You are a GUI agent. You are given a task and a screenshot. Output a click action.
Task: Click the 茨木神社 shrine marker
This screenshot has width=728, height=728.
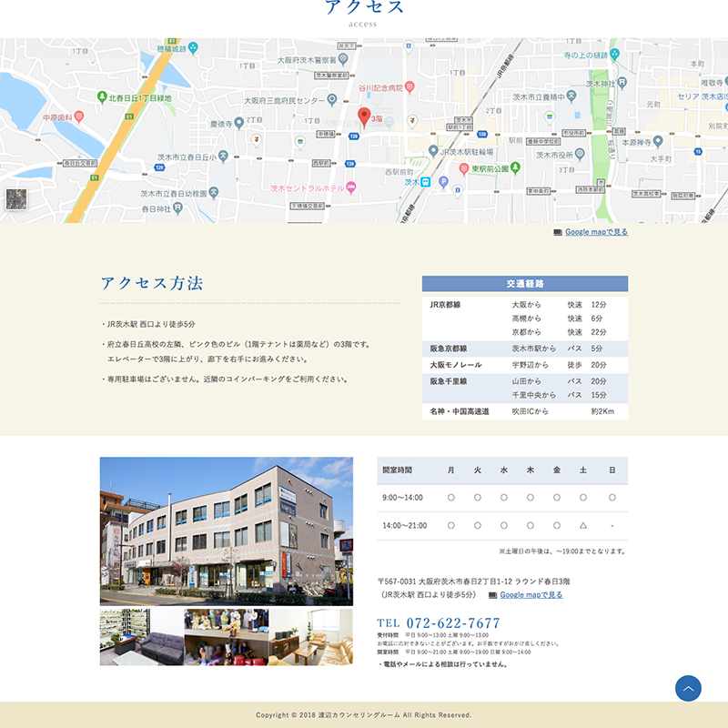622,83
